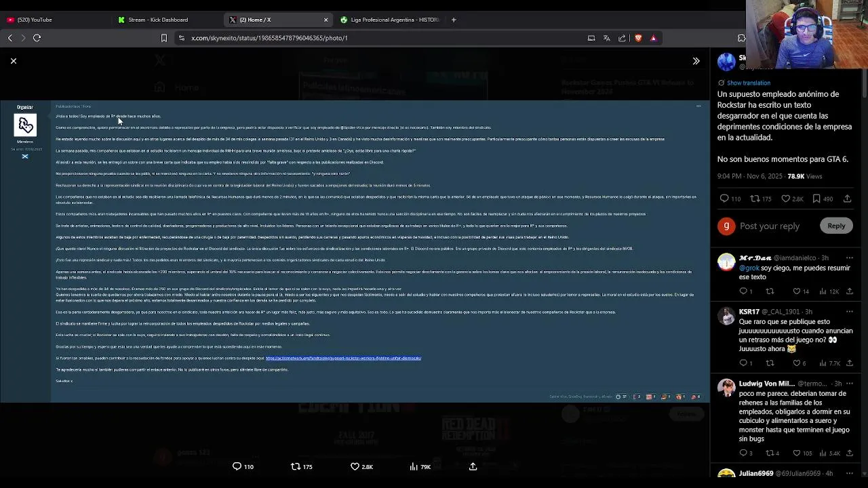The height and width of the screenshot is (488, 868).
Task: Open the fundraiser hyperlink in the post image
Action: (x=343, y=358)
